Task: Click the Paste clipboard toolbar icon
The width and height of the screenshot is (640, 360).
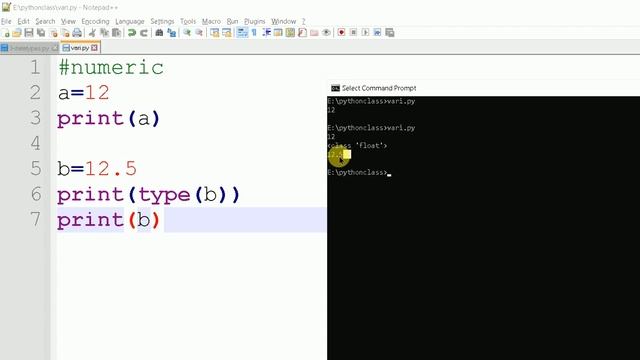Action: [116, 33]
